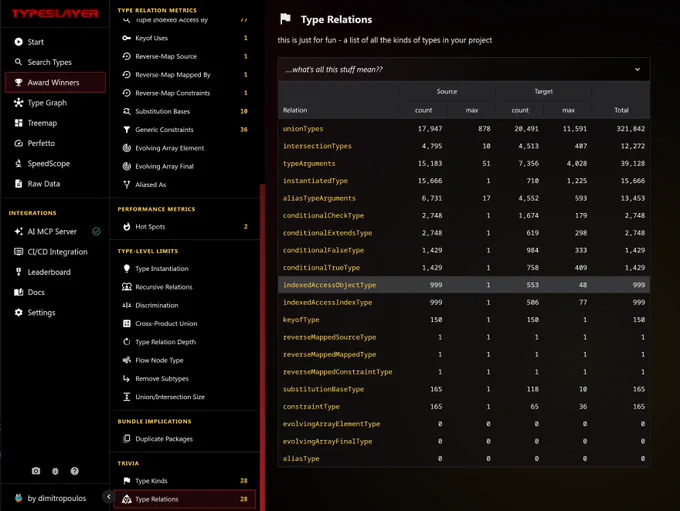Screen dimensions: 680x511
Task: Click the Source count column header
Action: [423, 110]
